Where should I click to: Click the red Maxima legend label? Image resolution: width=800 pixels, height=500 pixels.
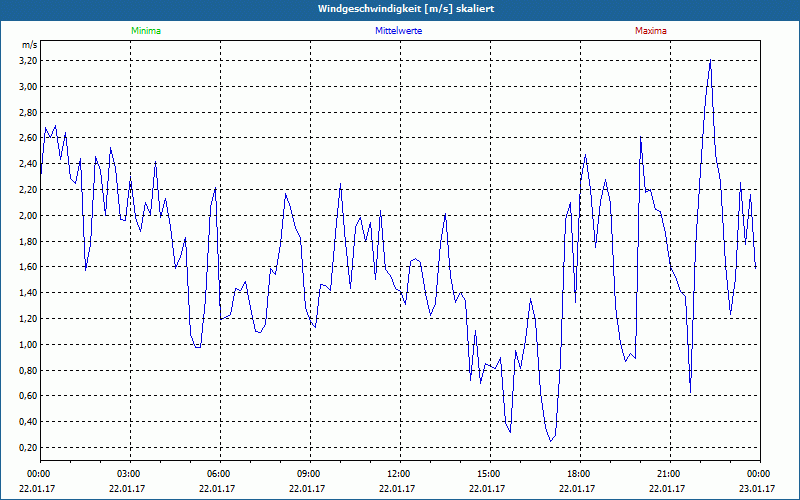pyautogui.click(x=651, y=31)
